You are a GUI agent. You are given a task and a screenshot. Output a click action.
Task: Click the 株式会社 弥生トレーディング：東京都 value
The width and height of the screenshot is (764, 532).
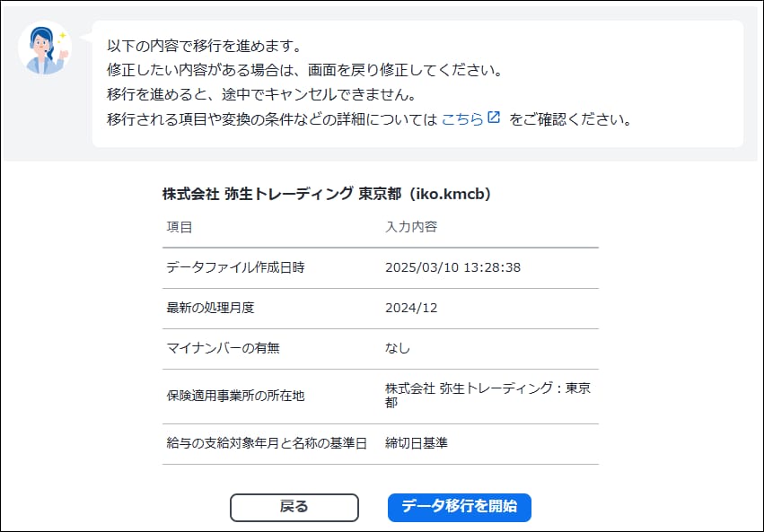point(487,395)
